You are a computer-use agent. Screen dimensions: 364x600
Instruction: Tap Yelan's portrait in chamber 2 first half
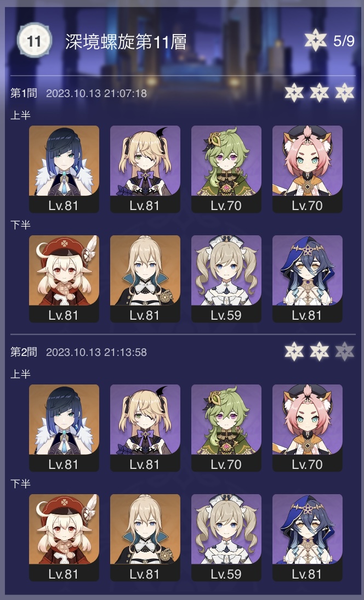point(64,428)
